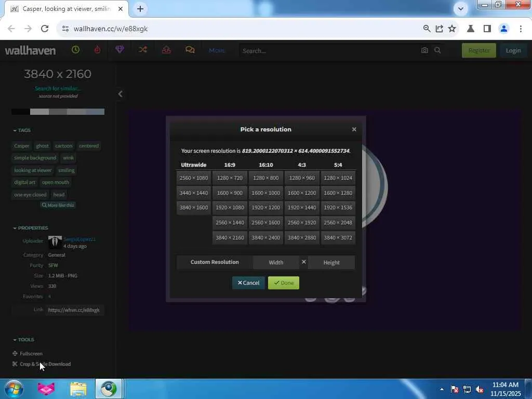
Task: Go back to previous page
Action: [11, 29]
